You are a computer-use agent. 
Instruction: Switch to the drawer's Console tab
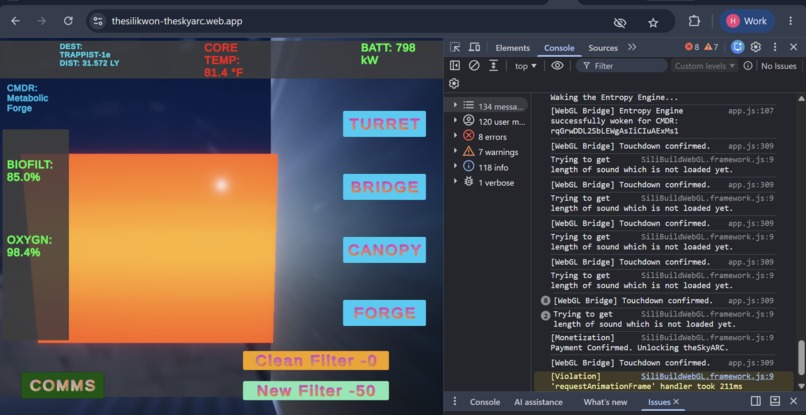point(485,402)
